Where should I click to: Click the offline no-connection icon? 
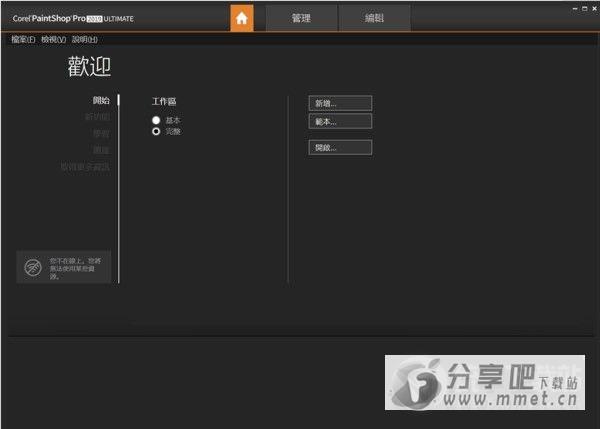pos(33,267)
